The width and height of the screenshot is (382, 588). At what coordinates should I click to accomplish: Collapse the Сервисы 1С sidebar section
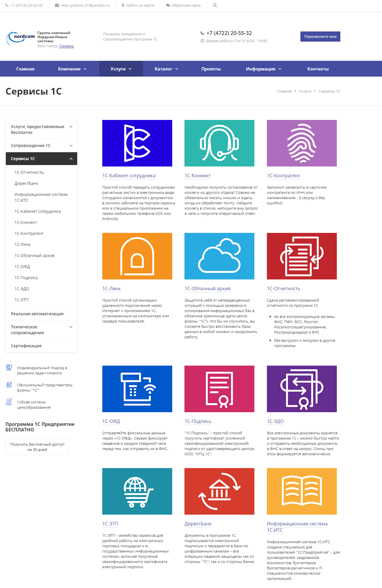pyautogui.click(x=71, y=159)
